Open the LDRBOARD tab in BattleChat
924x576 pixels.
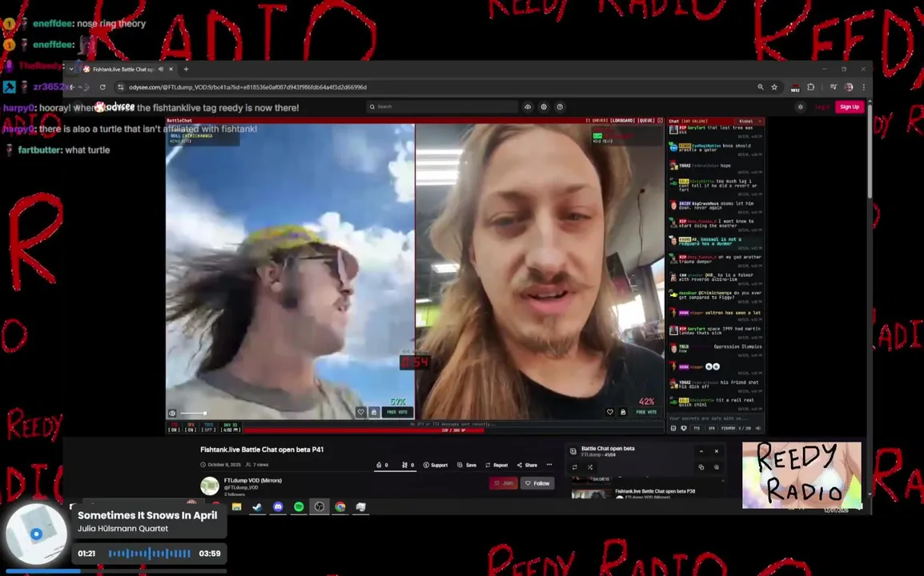pyautogui.click(x=623, y=120)
